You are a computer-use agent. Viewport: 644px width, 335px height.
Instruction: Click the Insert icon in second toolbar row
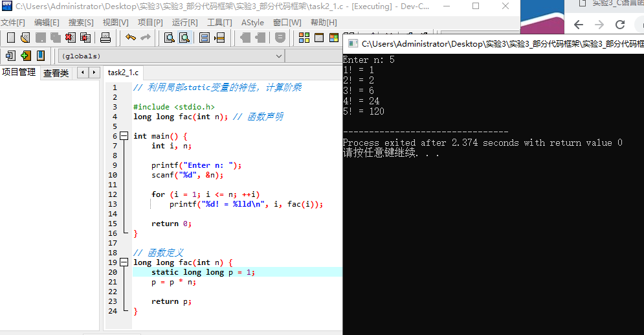click(x=10, y=56)
